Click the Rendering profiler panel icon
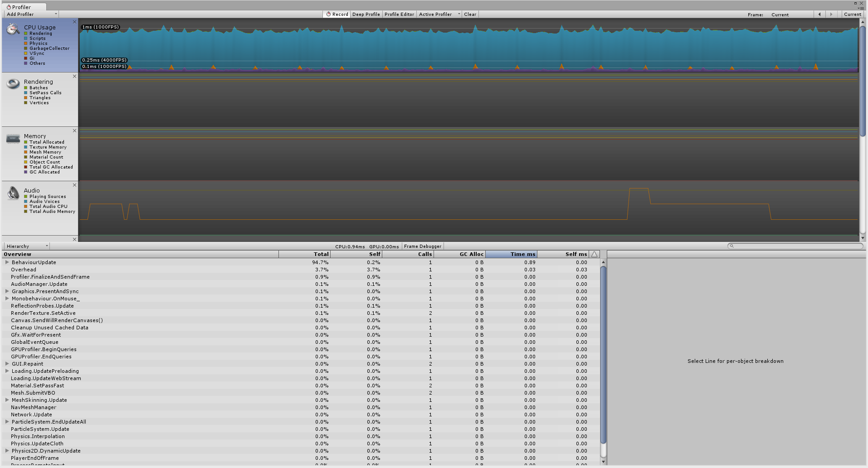868x468 pixels. point(13,84)
